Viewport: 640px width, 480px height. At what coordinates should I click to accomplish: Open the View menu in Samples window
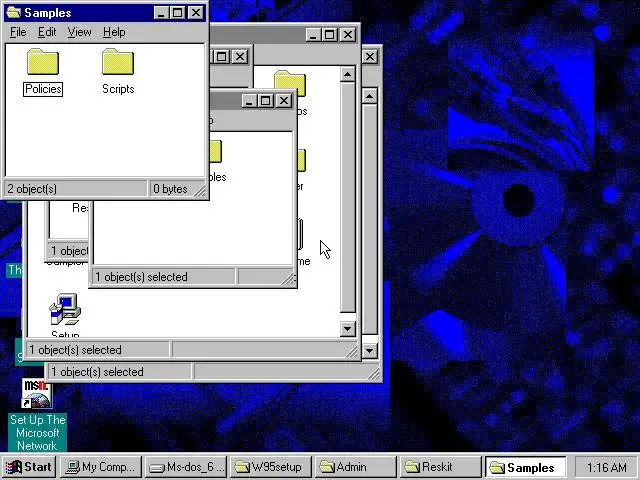coord(80,32)
